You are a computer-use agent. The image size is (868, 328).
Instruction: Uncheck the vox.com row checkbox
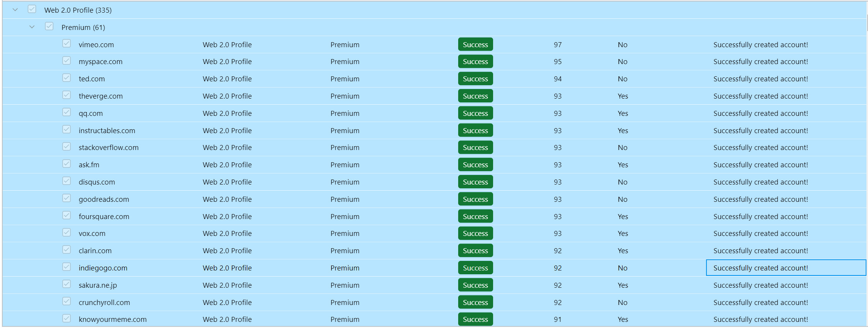tap(66, 232)
